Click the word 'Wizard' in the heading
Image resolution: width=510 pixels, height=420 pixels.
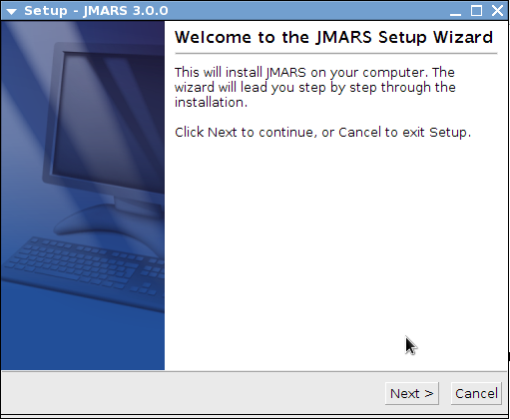click(x=463, y=37)
